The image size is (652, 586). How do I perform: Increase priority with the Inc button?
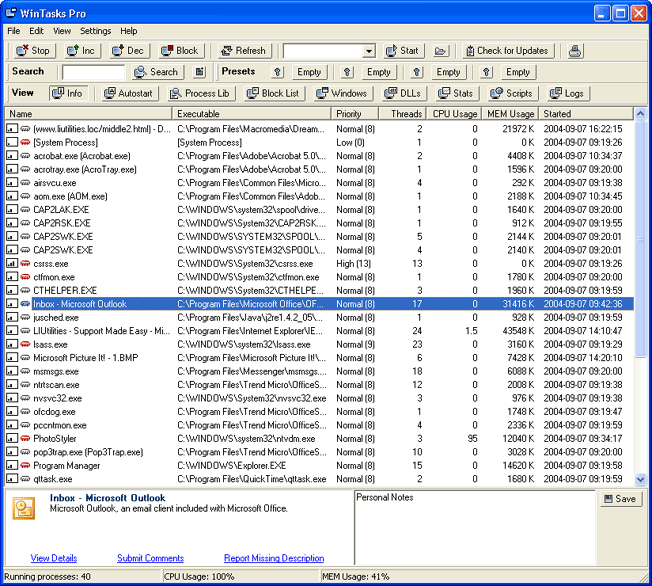pos(81,51)
